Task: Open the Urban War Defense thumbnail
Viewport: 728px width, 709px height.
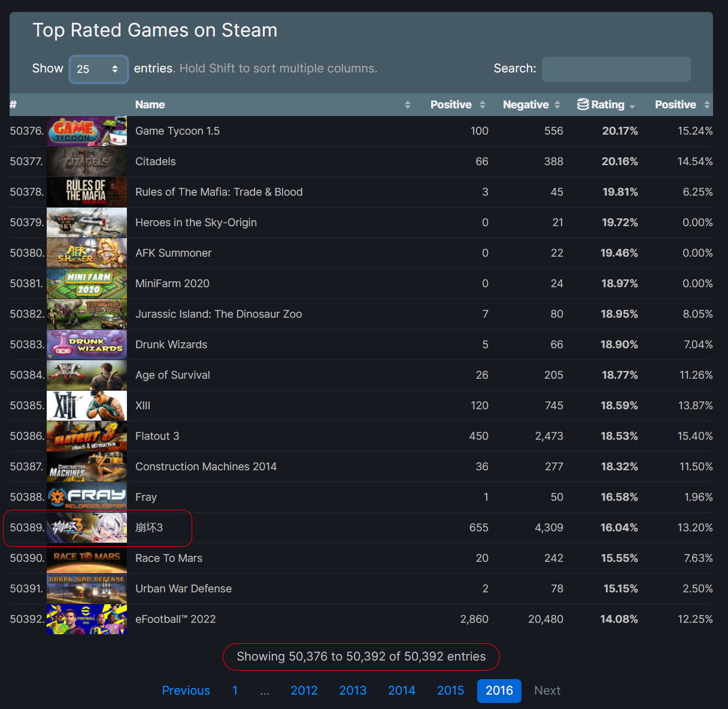Action: click(x=87, y=589)
